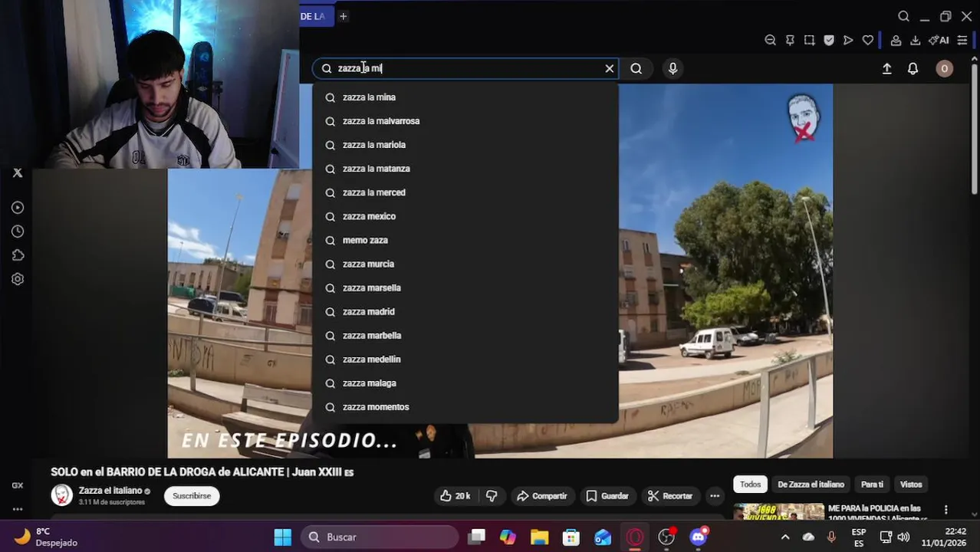Choose the 'zazza marbella' suggestion
Screen dimensions: 980x552
coord(465,336)
